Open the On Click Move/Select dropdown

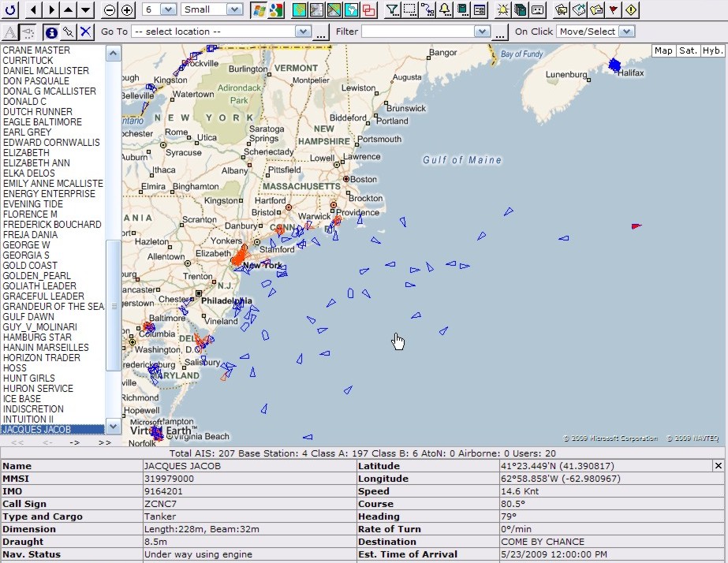tap(595, 32)
